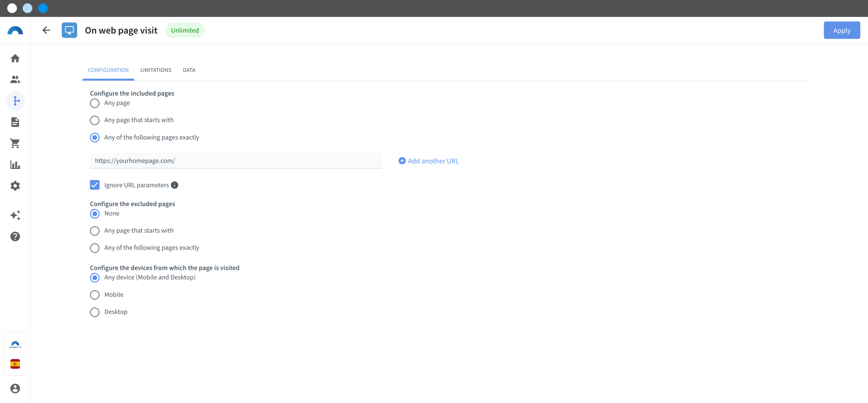Click the dark blue window control dot

(x=43, y=8)
